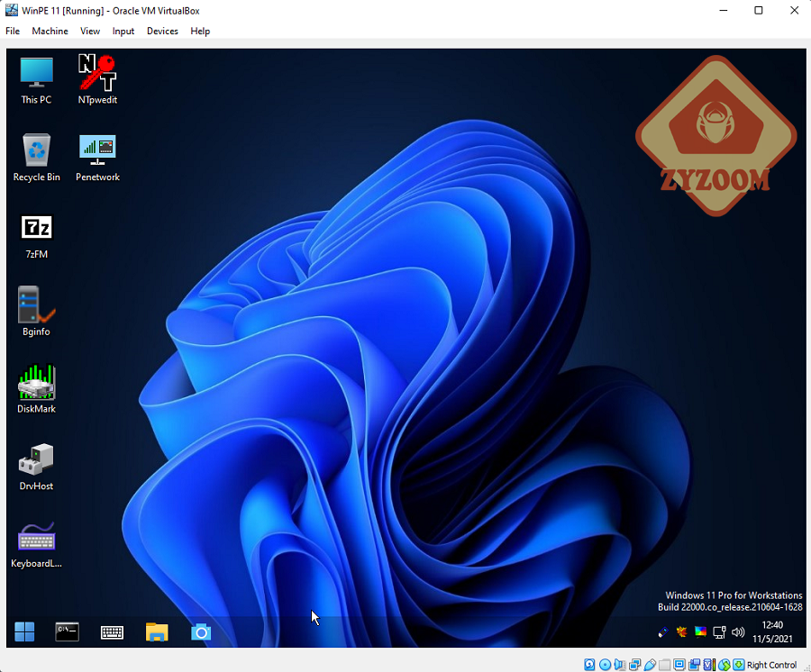Open the Windows Start menu

24,631
